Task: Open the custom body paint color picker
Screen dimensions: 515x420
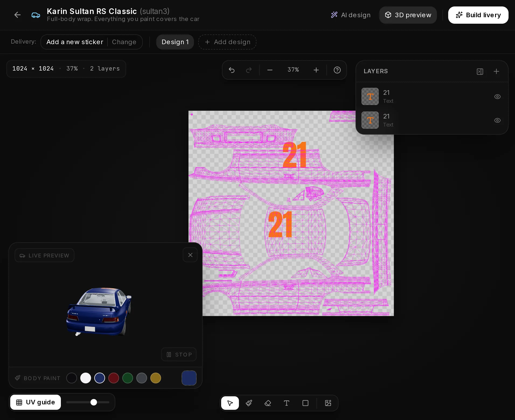Action: [189, 378]
